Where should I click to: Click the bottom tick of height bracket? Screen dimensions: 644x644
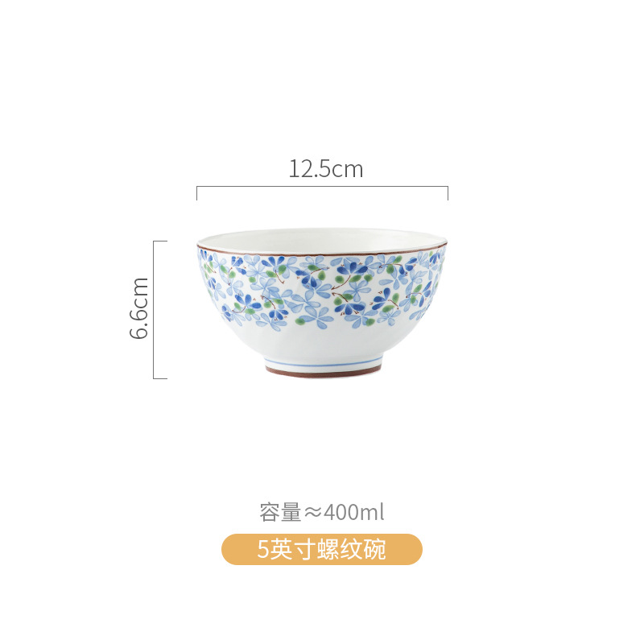(160, 378)
